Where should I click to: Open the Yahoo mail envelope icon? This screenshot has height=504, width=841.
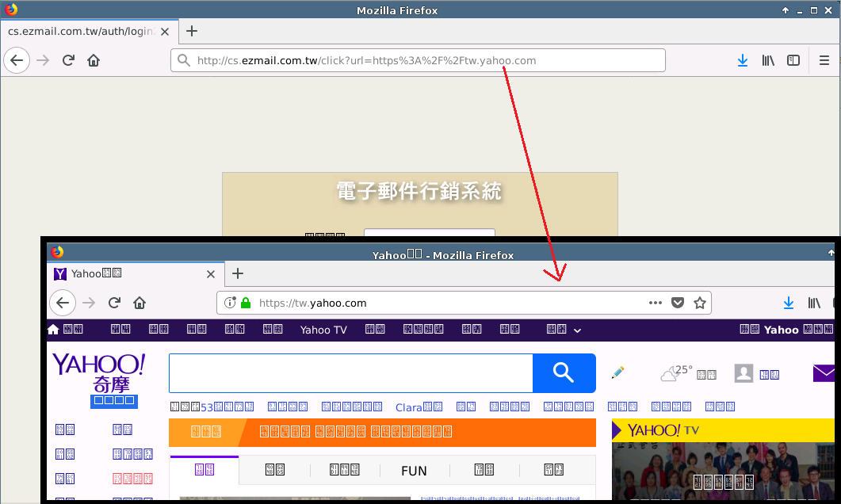click(824, 373)
